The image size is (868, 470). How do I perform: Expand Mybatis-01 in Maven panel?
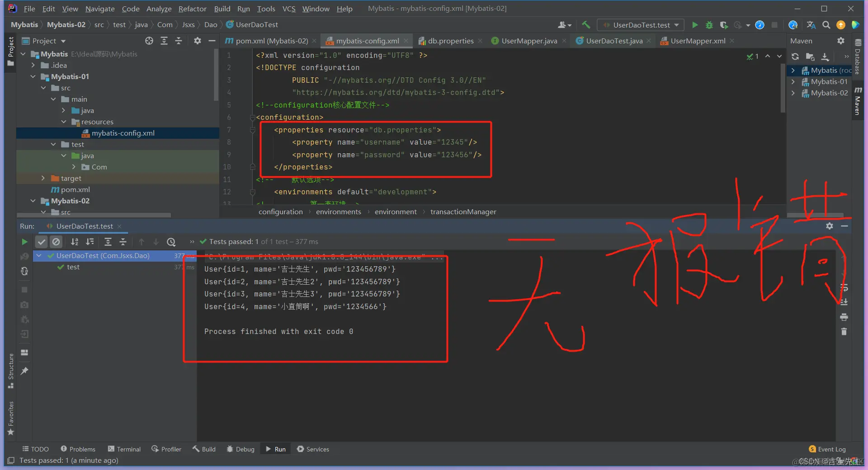pyautogui.click(x=793, y=81)
